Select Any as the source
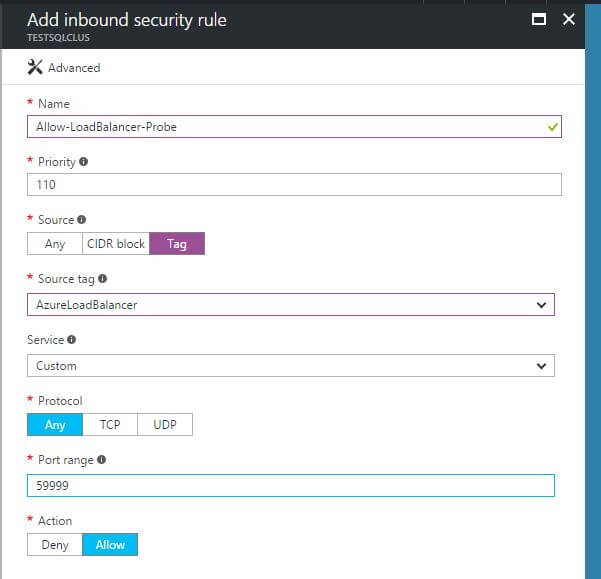Image resolution: width=601 pixels, height=579 pixels. 55,244
